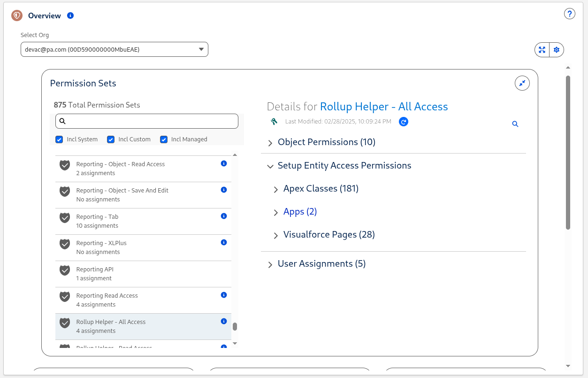Click the Permission Sets card title
The height and width of the screenshot is (378, 588).
[83, 83]
